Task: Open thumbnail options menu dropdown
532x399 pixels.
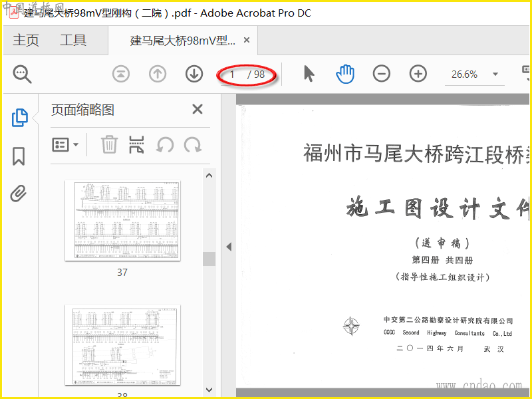Action: [x=65, y=145]
